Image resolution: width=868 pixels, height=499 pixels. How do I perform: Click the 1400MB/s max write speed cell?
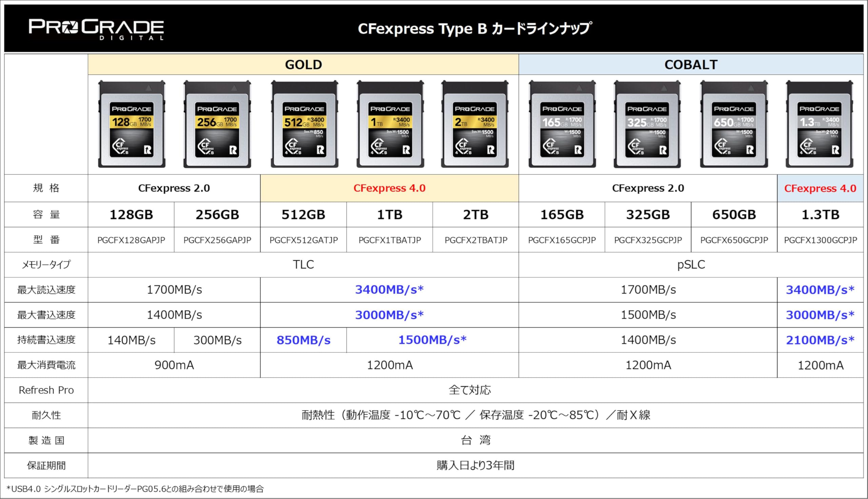174,315
